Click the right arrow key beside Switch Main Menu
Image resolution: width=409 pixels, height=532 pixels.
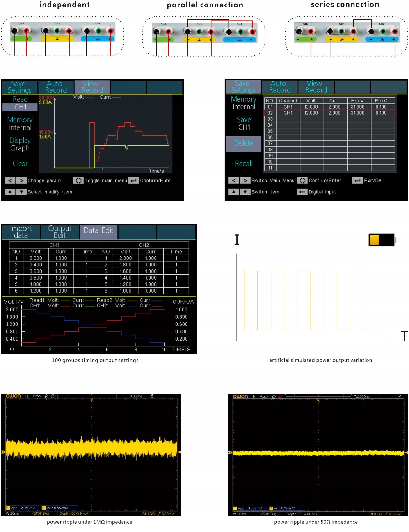[245, 180]
